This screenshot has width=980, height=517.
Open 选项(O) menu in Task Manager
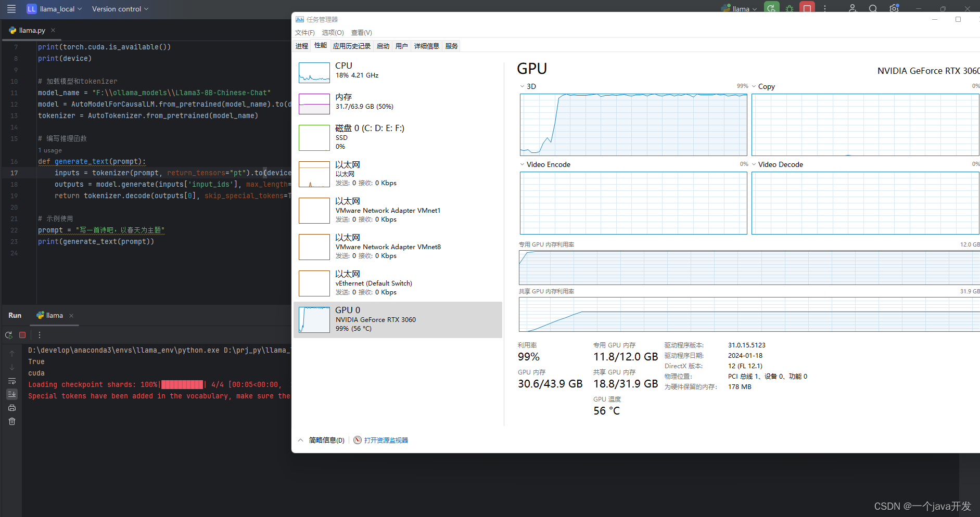pos(333,32)
